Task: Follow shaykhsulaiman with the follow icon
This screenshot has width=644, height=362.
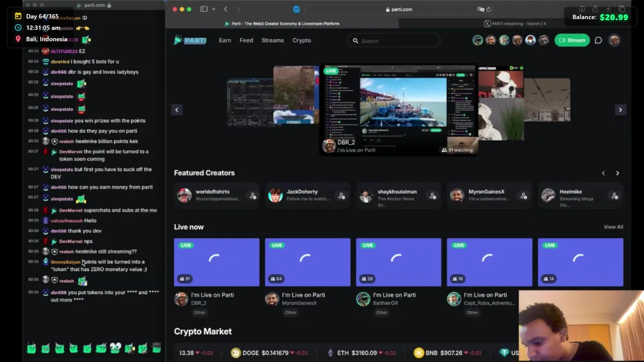Action: point(433,196)
